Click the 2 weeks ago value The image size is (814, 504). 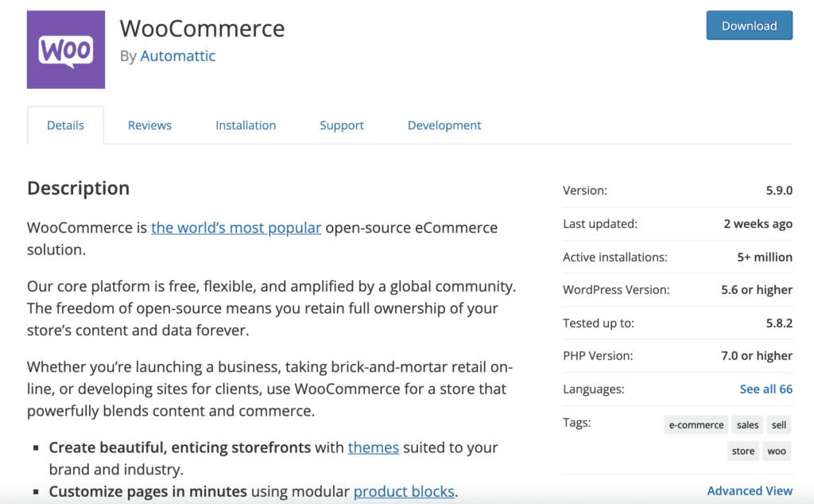758,223
